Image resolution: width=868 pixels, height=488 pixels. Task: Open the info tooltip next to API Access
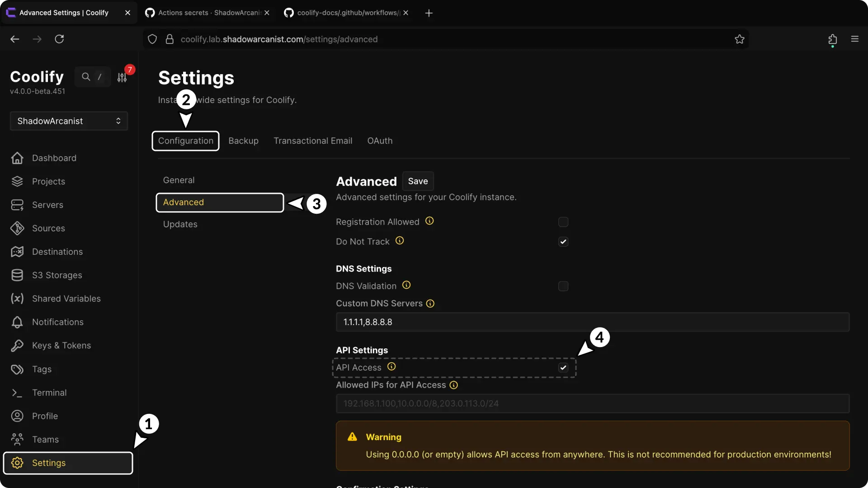[391, 367]
